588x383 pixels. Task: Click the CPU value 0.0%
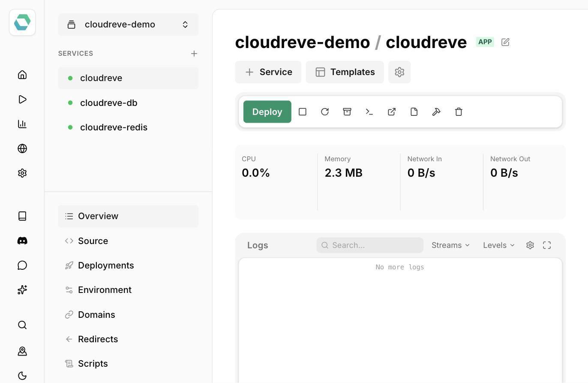coord(256,173)
